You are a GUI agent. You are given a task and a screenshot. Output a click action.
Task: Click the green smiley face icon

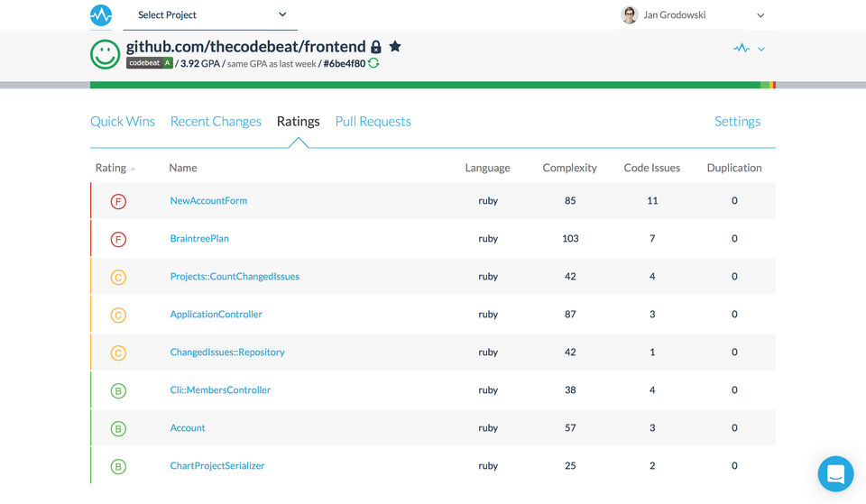(x=106, y=54)
